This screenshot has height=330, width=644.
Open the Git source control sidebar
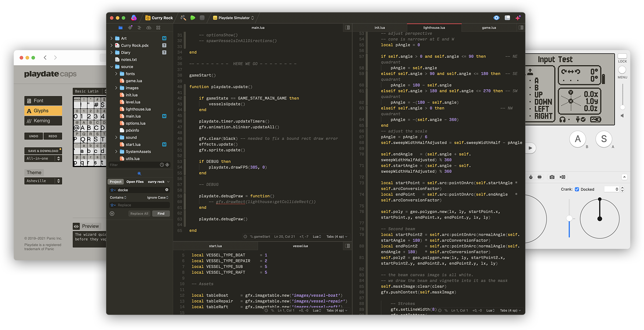pos(130,28)
